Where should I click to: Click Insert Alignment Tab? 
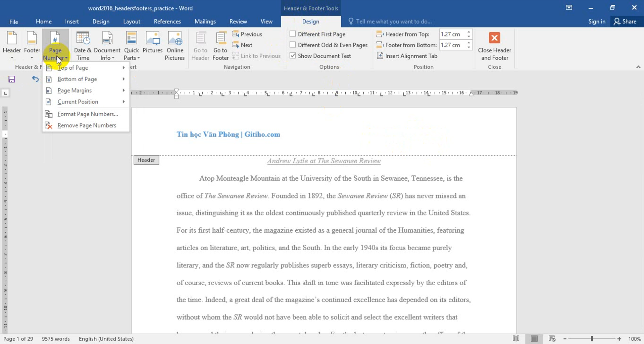407,56
